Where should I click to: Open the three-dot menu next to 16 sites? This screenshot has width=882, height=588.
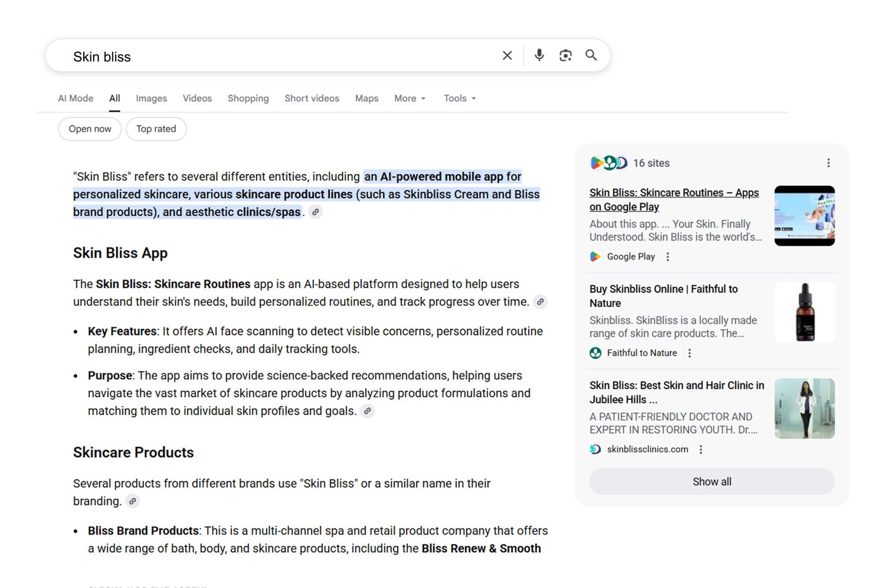click(x=828, y=163)
